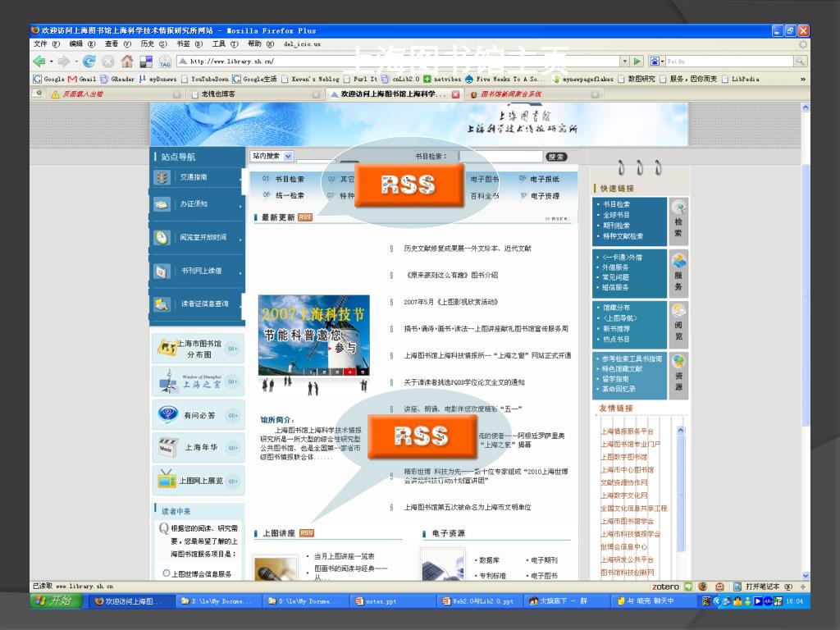Click the 阅览室开放时间 clock icon
Image resolution: width=840 pixels, height=630 pixels.
(162, 237)
